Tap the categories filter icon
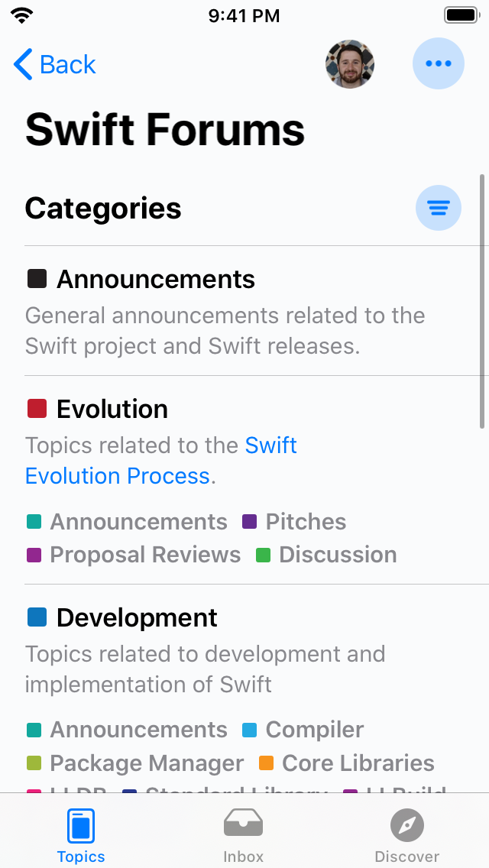 click(x=438, y=207)
